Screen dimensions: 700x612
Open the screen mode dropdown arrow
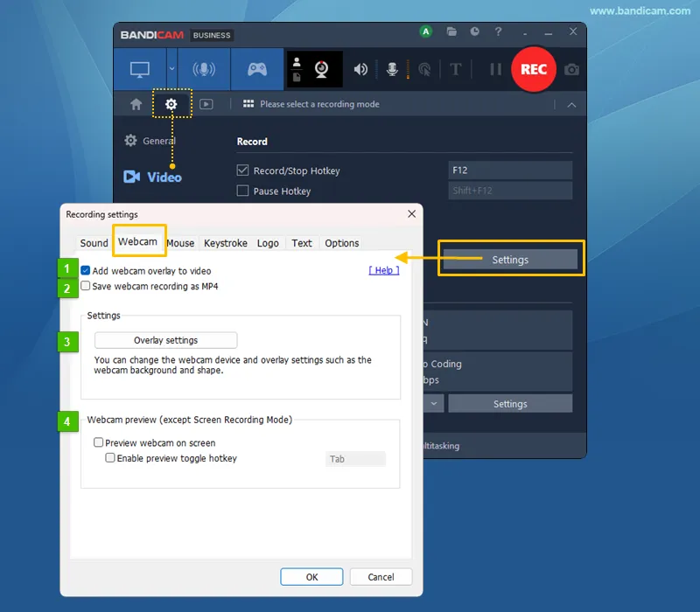coord(171,69)
